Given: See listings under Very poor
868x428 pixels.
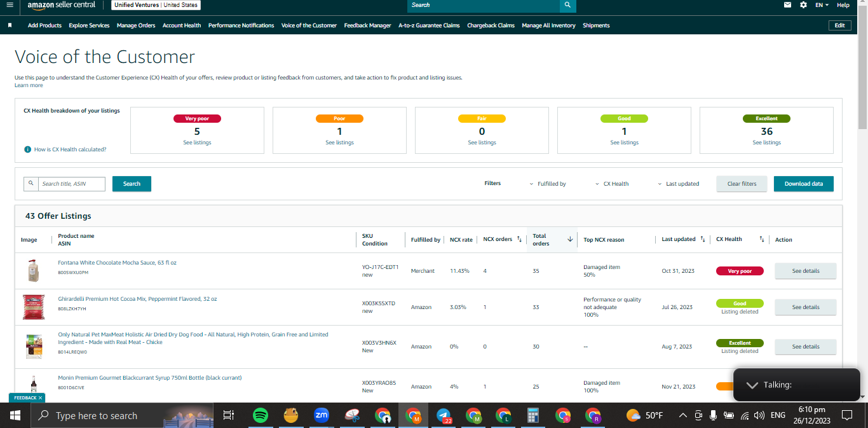Looking at the screenshot, I should pos(197,142).
